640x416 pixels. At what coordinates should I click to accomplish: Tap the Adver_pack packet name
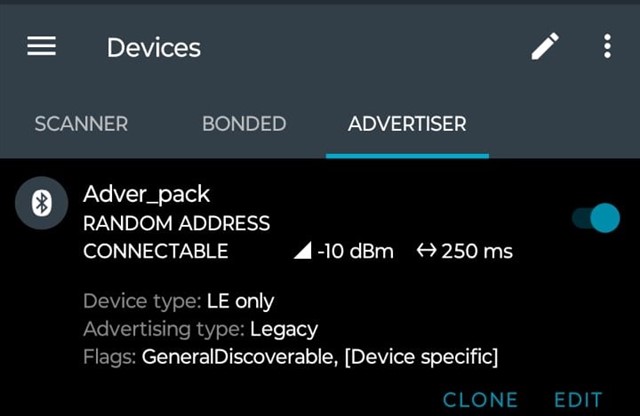[147, 194]
